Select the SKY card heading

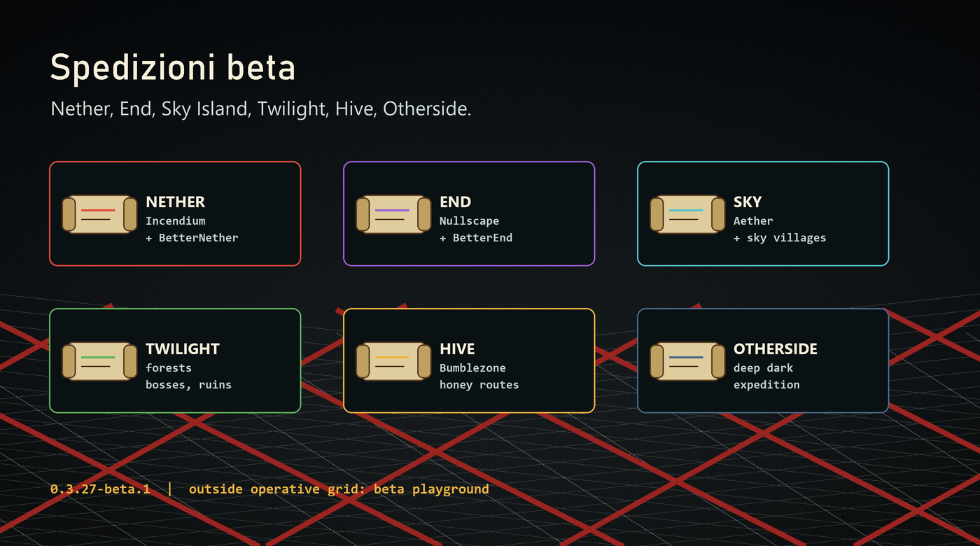(748, 202)
